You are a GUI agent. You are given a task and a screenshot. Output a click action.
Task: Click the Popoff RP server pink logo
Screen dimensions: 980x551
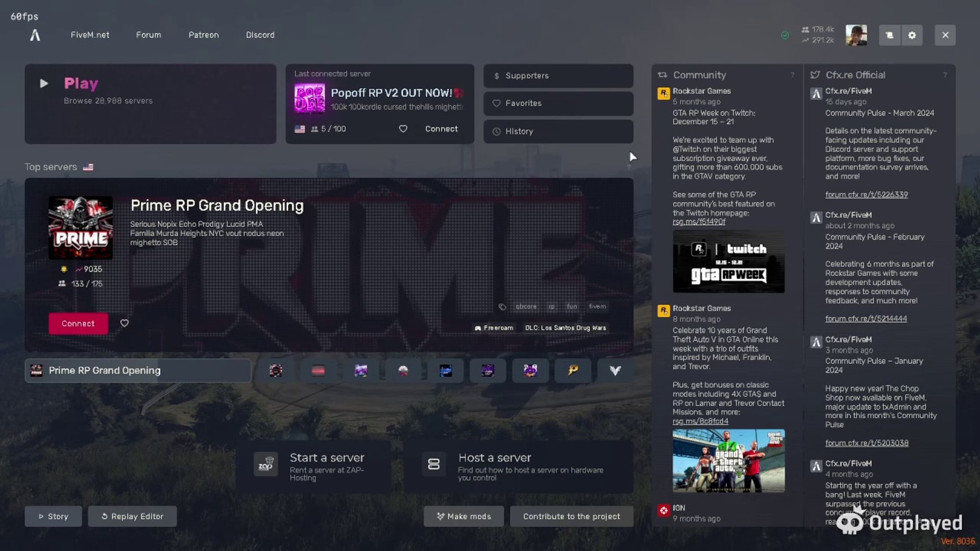(x=309, y=98)
